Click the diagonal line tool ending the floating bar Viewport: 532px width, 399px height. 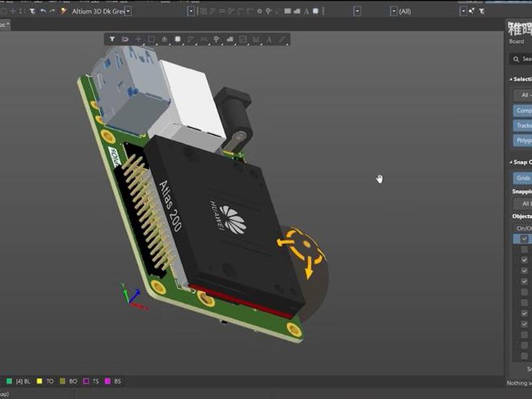click(x=282, y=39)
